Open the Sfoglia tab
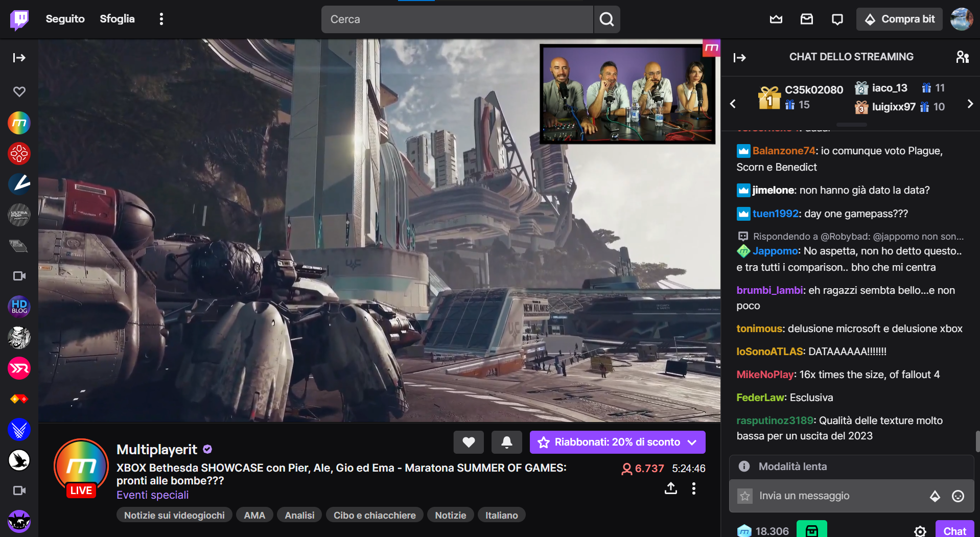Viewport: 980px width, 537px height. tap(117, 19)
